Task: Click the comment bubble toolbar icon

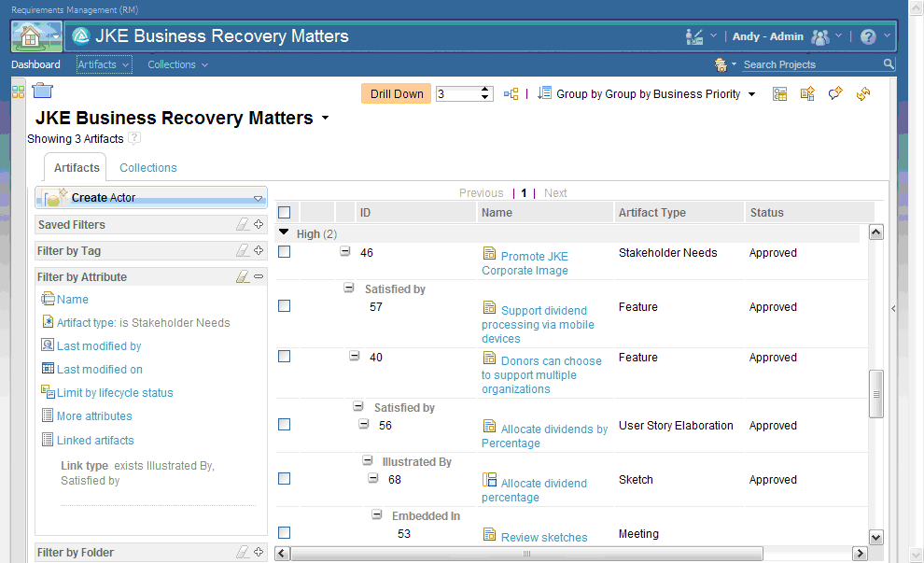Action: [835, 93]
